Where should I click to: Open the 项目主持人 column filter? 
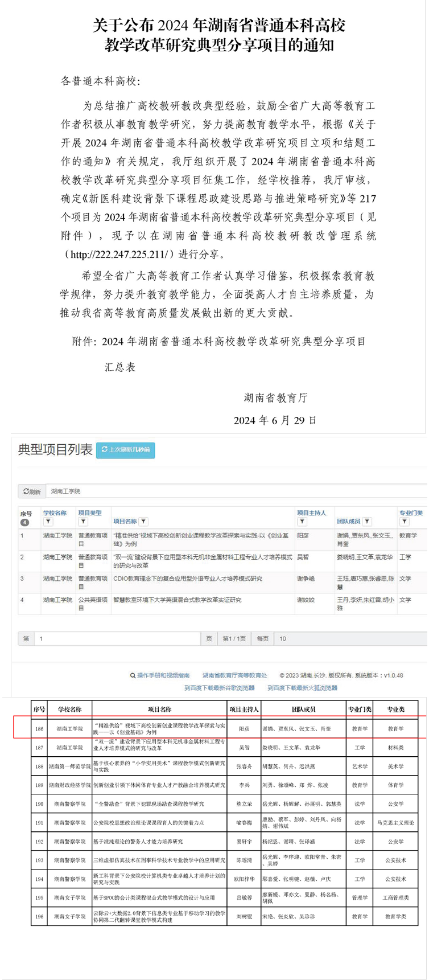[302, 522]
